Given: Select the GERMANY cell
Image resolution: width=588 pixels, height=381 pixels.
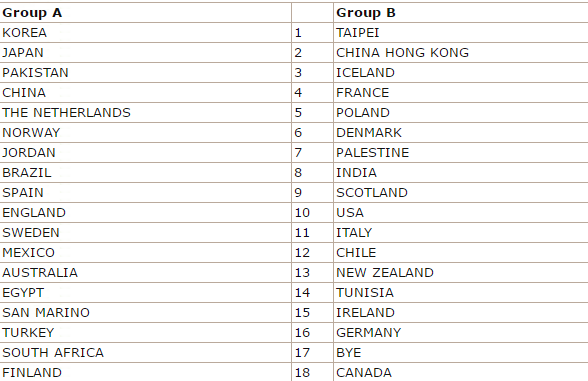Looking at the screenshot, I should pyautogui.click(x=461, y=333).
